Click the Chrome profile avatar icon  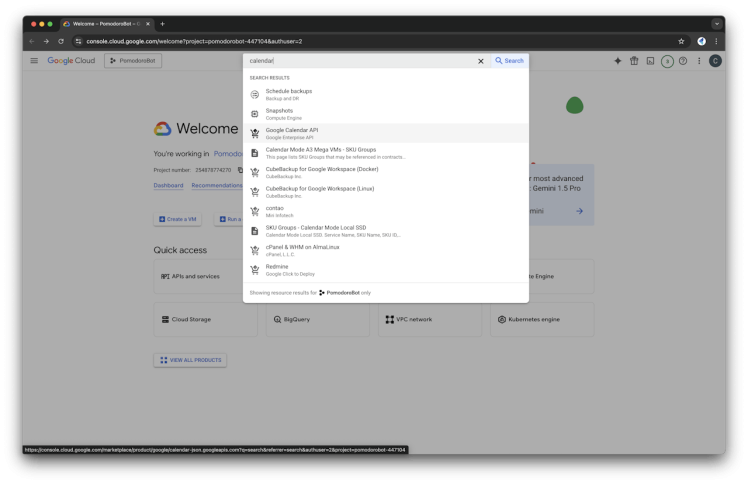(x=701, y=41)
